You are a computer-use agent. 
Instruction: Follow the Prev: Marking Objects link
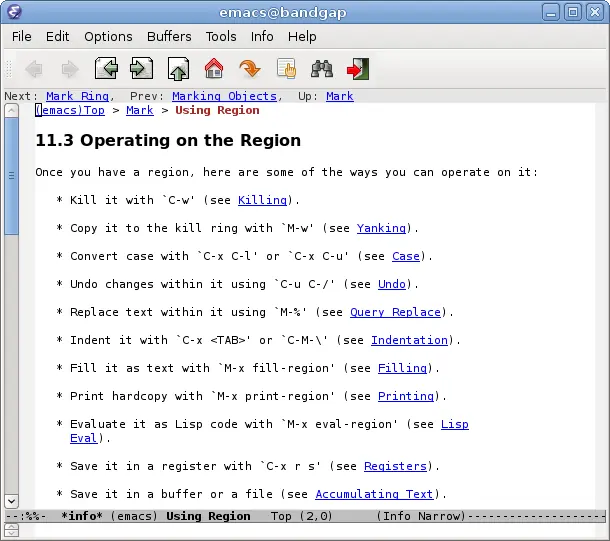pyautogui.click(x=224, y=96)
